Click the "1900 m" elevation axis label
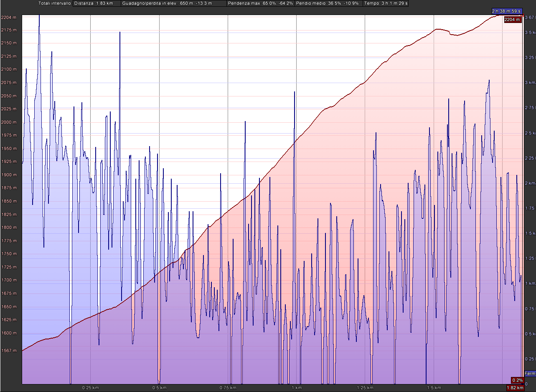Screen dimensions: 536x392 9,175
